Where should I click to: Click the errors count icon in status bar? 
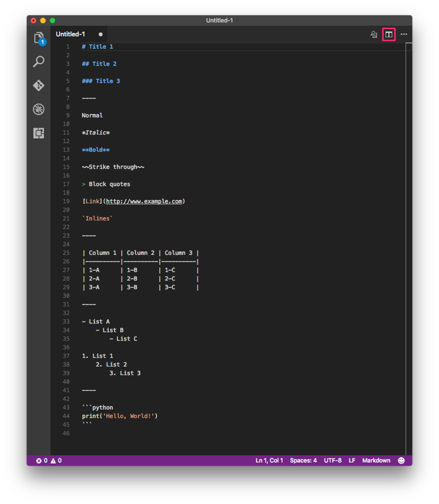pyautogui.click(x=38, y=461)
